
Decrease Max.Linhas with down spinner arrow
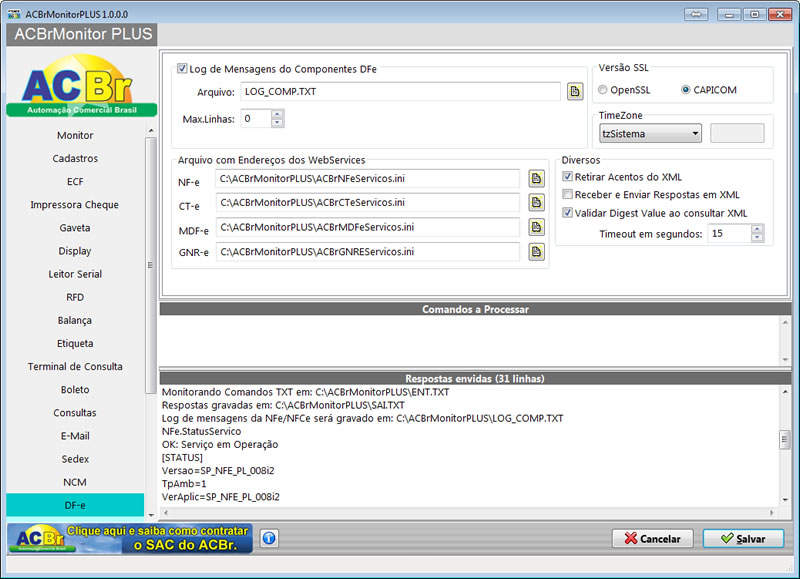pos(277,122)
